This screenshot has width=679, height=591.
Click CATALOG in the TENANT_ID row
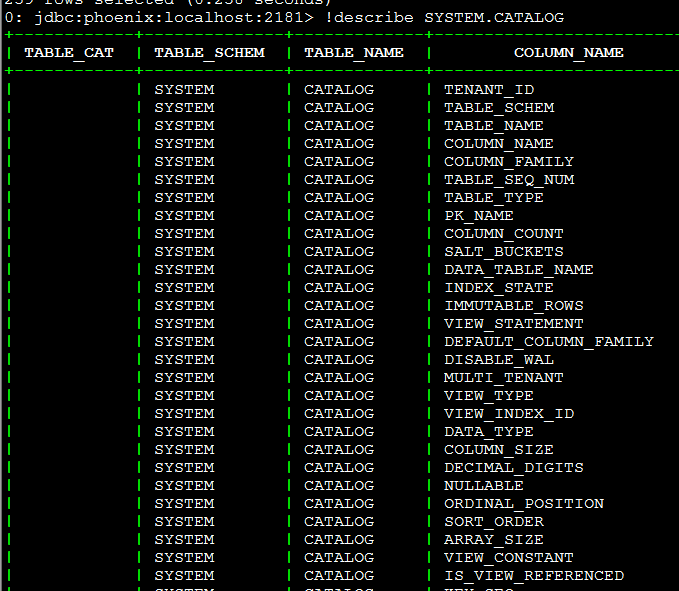339,90
